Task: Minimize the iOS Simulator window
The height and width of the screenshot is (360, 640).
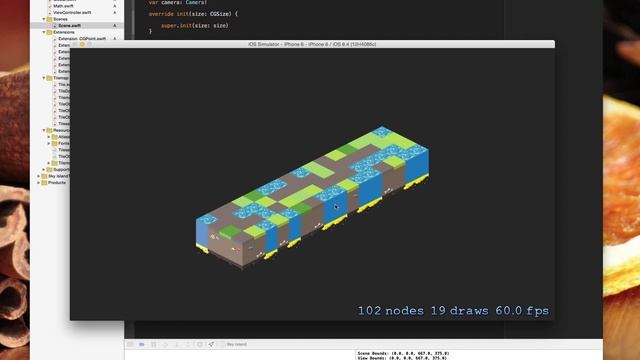Action: pos(82,44)
